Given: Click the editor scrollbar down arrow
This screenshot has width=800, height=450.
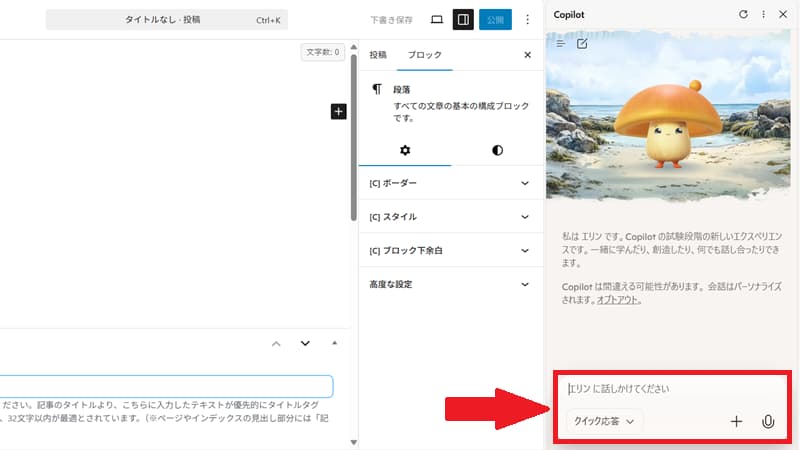Looking at the screenshot, I should point(354,442).
